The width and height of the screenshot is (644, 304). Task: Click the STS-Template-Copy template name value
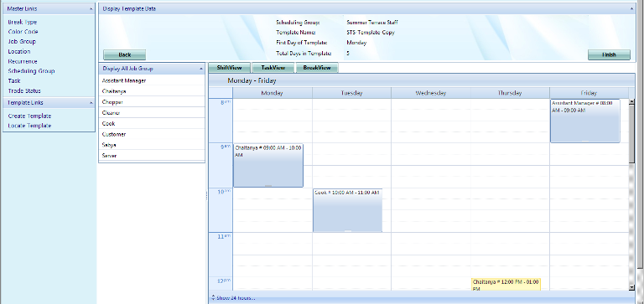[x=371, y=33]
